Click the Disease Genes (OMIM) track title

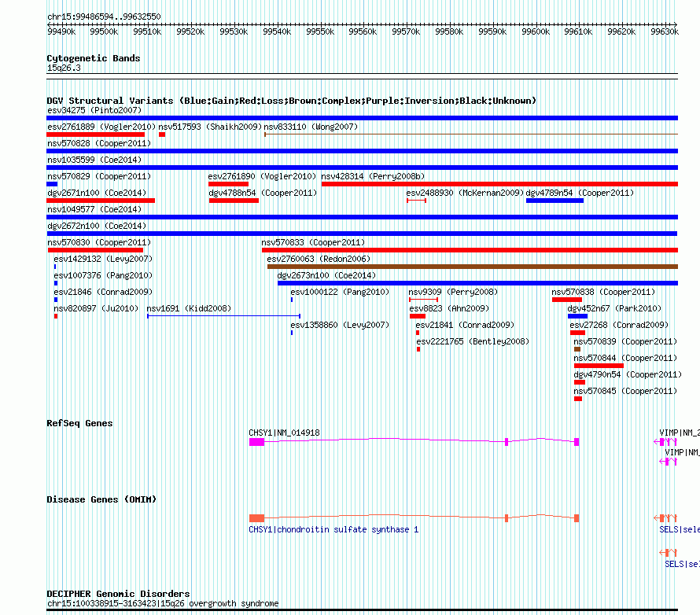pos(101,499)
